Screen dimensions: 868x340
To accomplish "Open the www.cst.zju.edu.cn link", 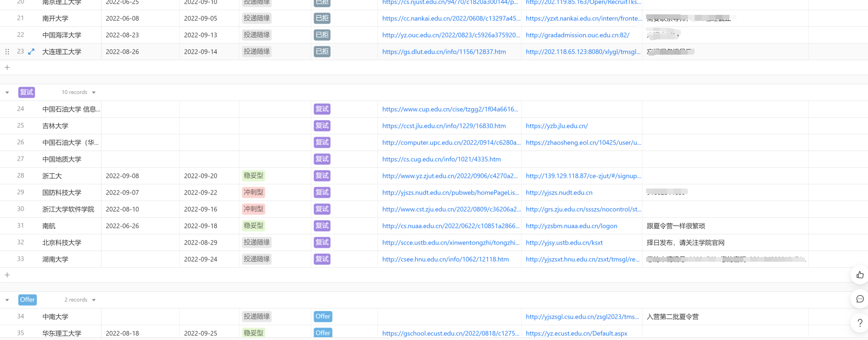I will [x=451, y=209].
